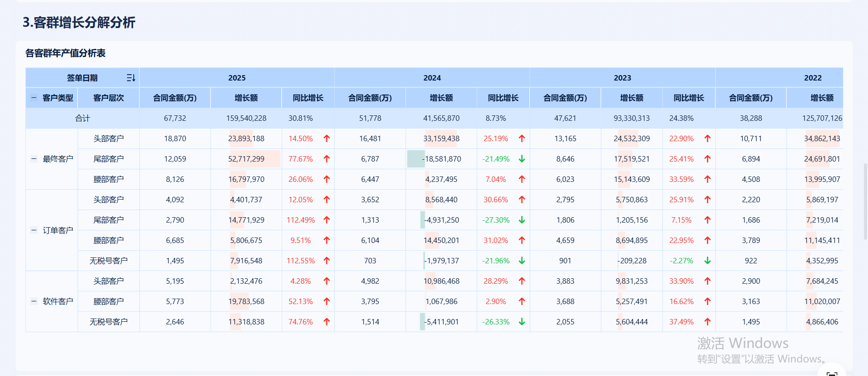Viewport: 868px width, 376px height.
Task: Click the green down arrow next to -2.27%
Action: [x=707, y=261]
